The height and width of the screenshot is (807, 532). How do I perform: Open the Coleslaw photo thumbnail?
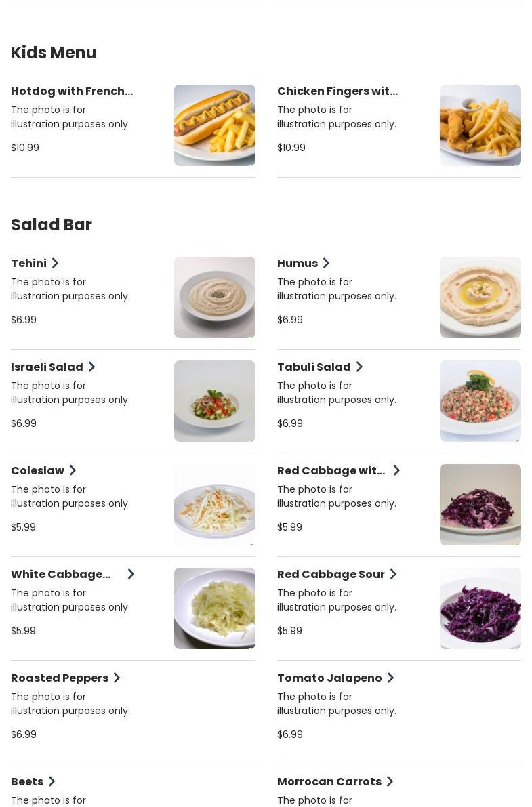[x=214, y=505]
